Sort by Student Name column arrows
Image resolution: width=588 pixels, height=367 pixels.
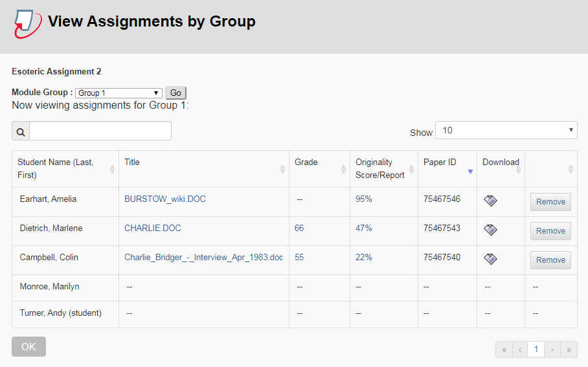(113, 169)
